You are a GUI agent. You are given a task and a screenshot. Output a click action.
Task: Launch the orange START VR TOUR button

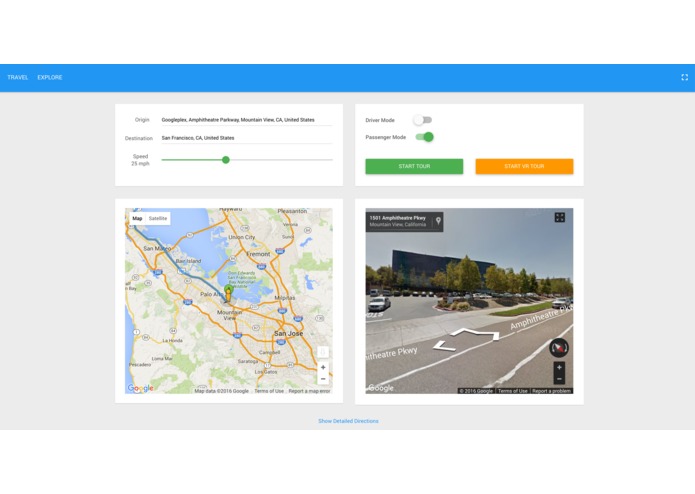pyautogui.click(x=524, y=166)
